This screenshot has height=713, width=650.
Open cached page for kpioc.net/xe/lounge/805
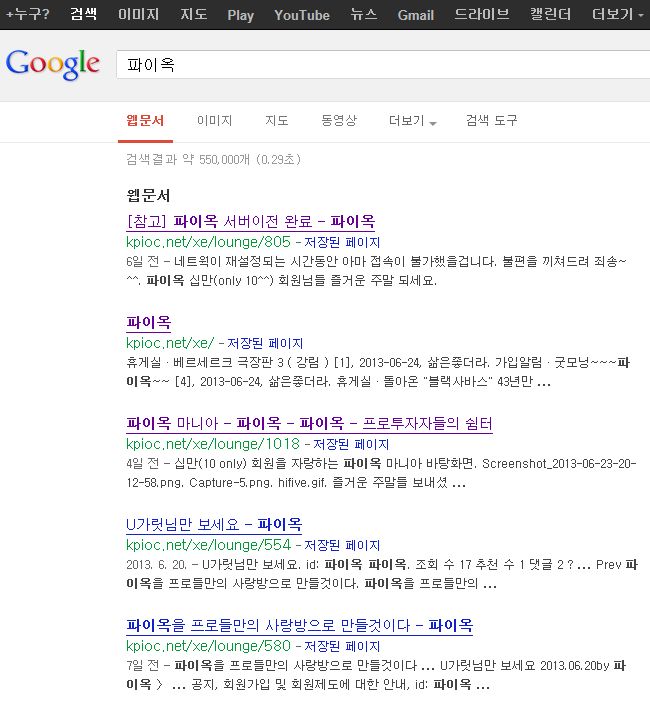point(342,242)
